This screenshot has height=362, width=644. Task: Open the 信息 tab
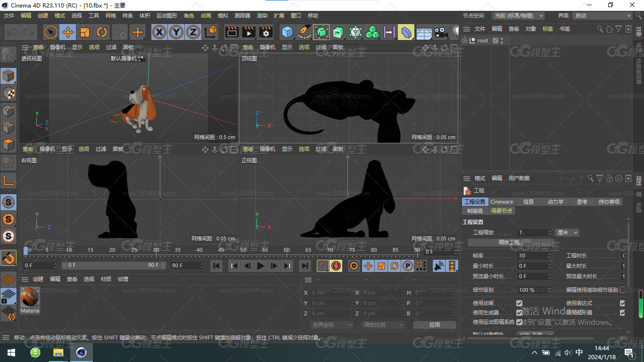tap(528, 202)
